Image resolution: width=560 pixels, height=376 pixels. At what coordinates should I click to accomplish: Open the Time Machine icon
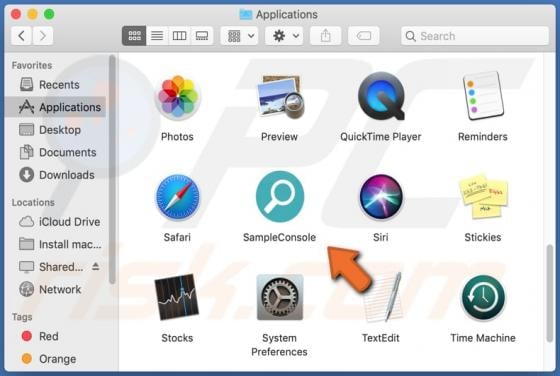[483, 298]
